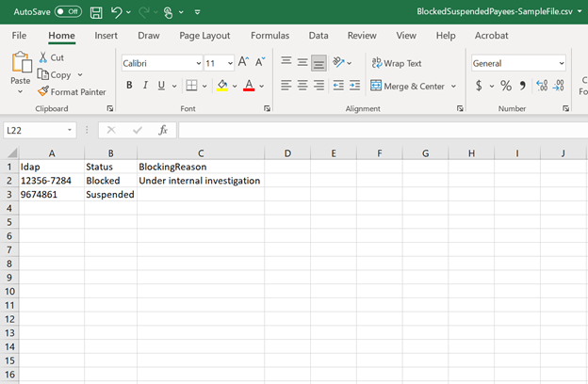Select Middle Align
Screen dimensions: 588x384
pyautogui.click(x=302, y=62)
